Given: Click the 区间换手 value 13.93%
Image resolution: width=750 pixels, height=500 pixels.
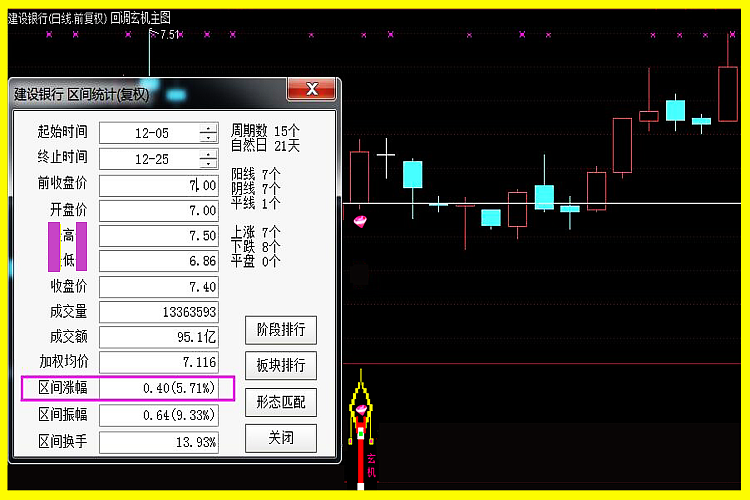Looking at the screenshot, I should (x=159, y=441).
